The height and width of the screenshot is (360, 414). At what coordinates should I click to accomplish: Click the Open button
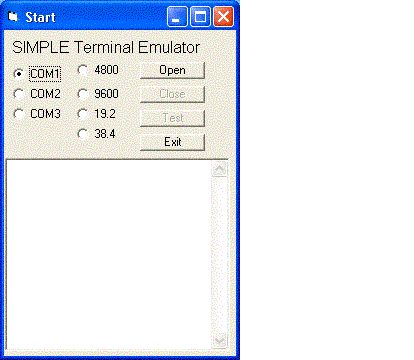[x=172, y=70]
